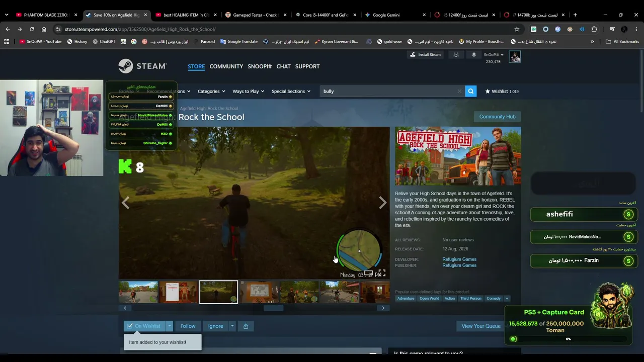Select the Third Person tag
Image resolution: width=644 pixels, height=362 pixels.
point(471,299)
